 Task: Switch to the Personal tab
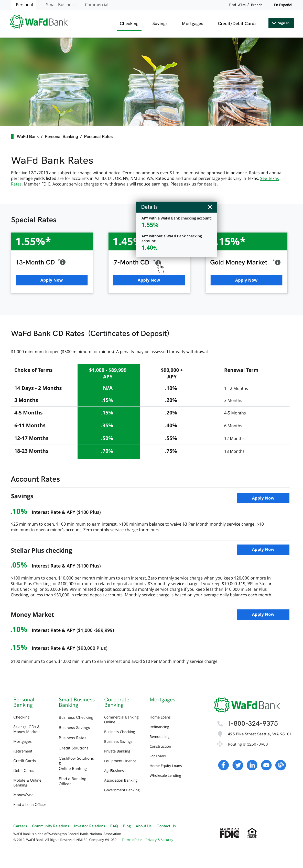pyautogui.click(x=24, y=5)
